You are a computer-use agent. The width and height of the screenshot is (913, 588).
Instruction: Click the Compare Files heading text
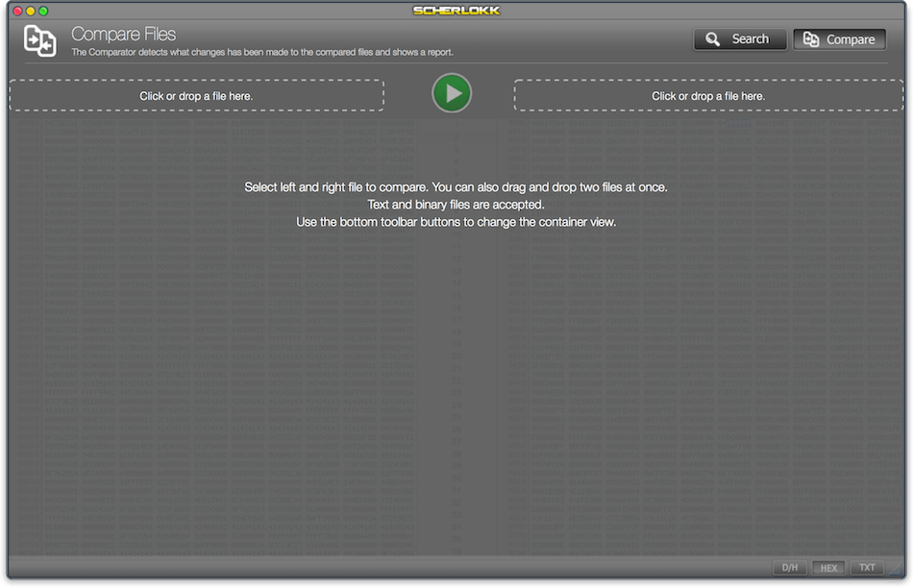(123, 35)
